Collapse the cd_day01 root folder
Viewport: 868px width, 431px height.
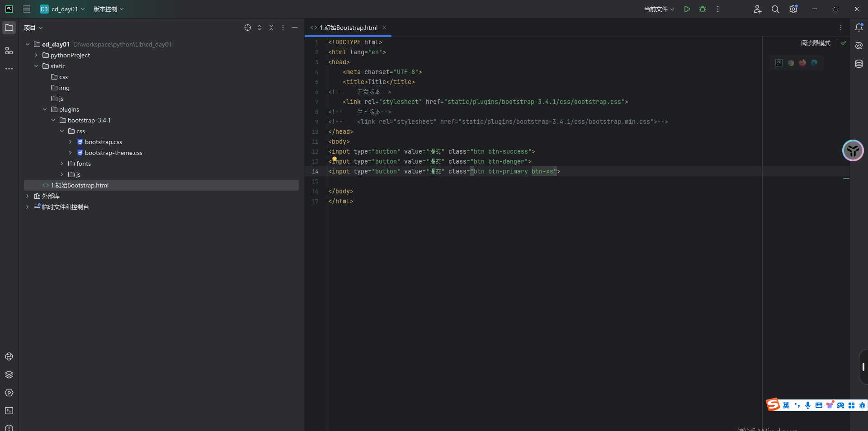click(x=28, y=44)
